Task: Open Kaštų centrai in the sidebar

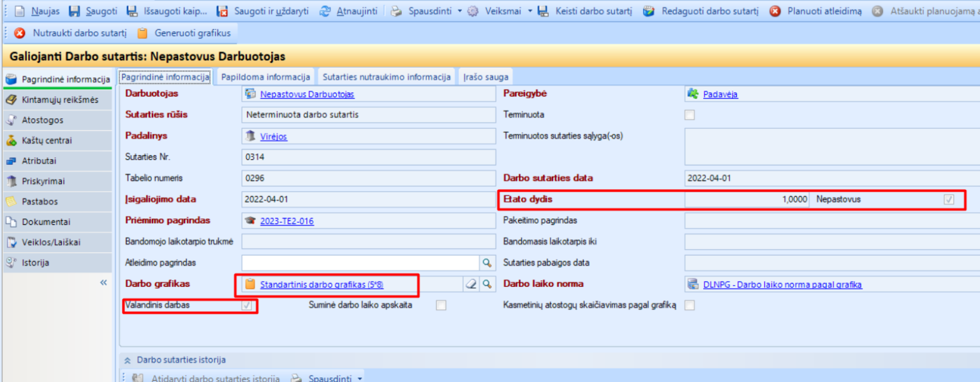Action: point(47,141)
